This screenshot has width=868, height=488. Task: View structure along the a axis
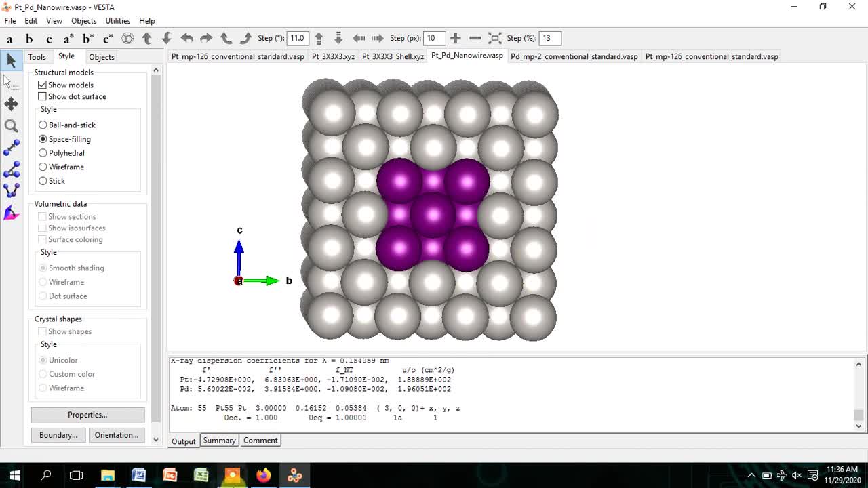click(x=9, y=39)
